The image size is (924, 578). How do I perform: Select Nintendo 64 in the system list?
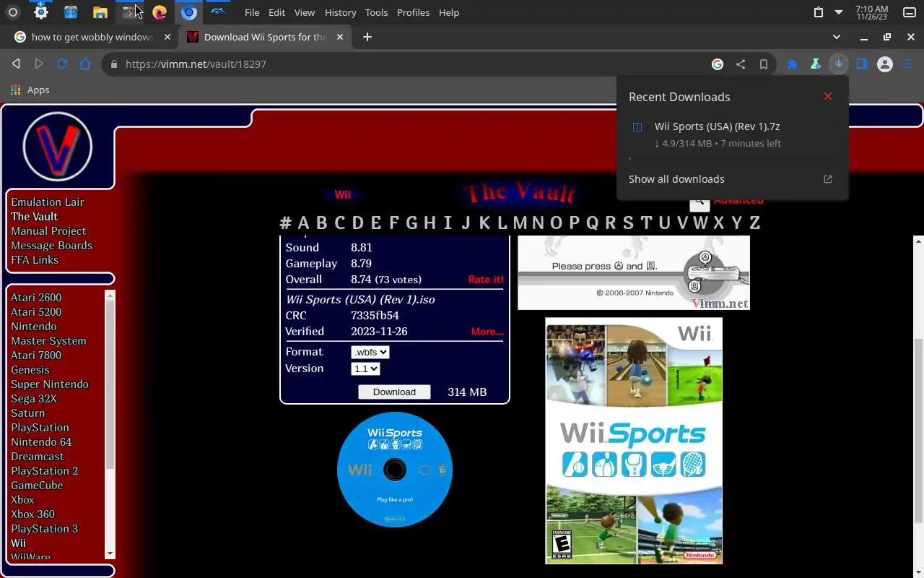tap(41, 442)
